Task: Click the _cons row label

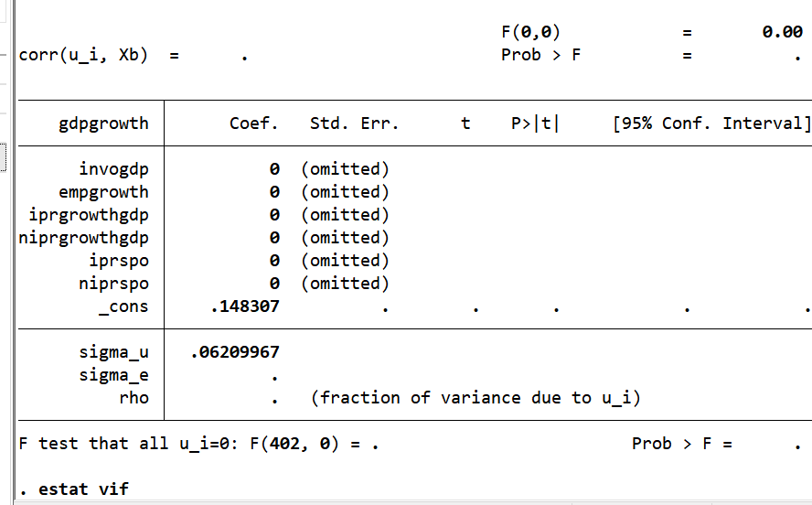Action: pyautogui.click(x=123, y=306)
